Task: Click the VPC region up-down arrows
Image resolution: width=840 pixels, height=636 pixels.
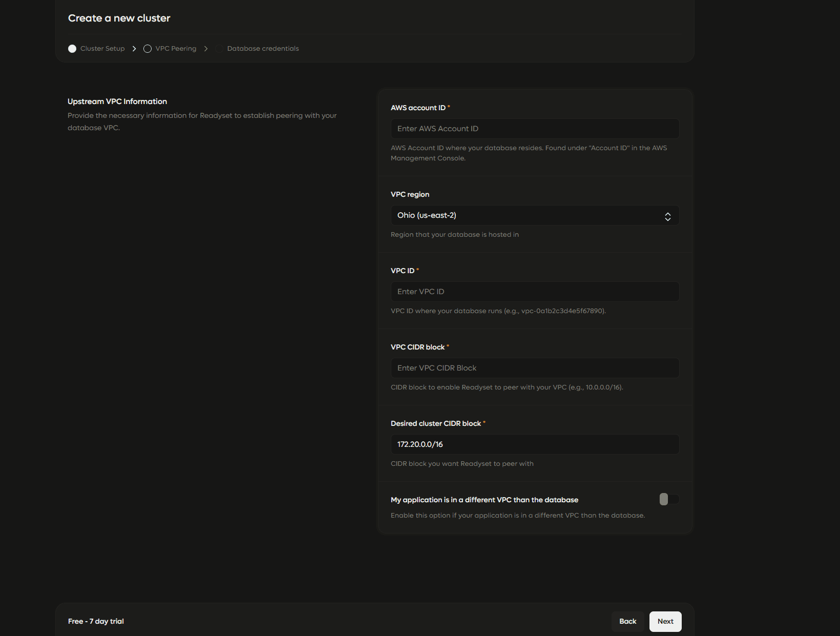Action: pyautogui.click(x=667, y=216)
